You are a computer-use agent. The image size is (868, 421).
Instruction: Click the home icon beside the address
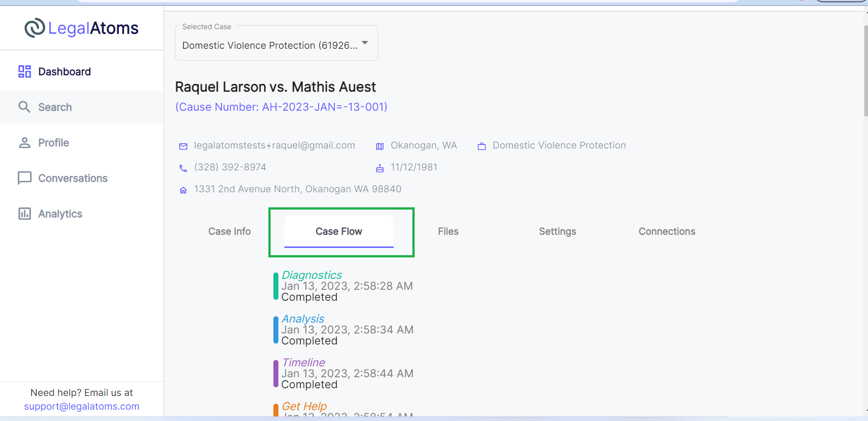(x=183, y=190)
